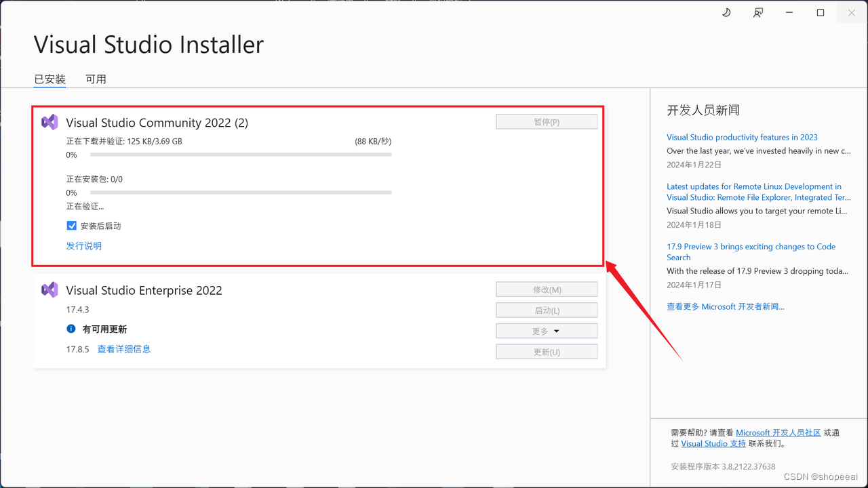Click the 17.8.5 update version text
Image resolution: width=868 pixels, height=488 pixels.
pyautogui.click(x=77, y=349)
